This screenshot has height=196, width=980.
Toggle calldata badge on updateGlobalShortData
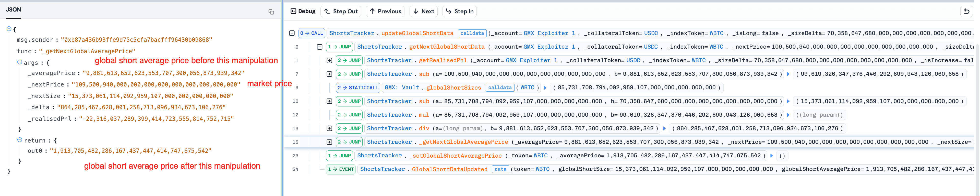472,33
